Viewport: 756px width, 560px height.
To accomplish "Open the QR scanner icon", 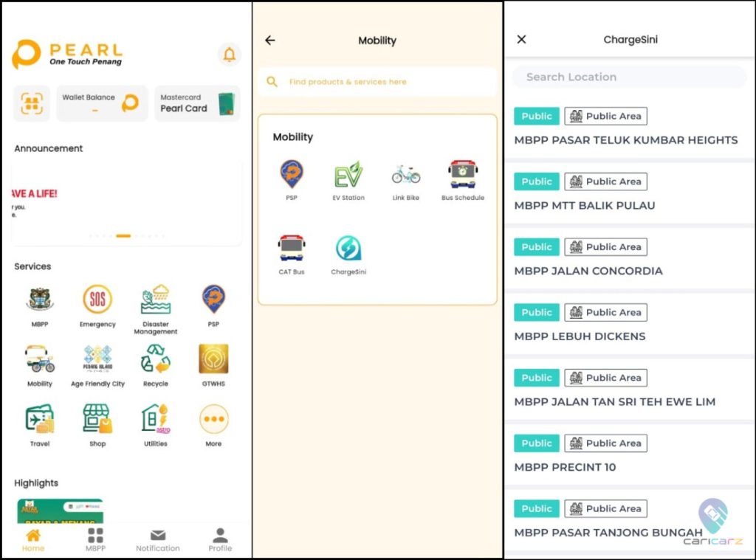I will (32, 103).
